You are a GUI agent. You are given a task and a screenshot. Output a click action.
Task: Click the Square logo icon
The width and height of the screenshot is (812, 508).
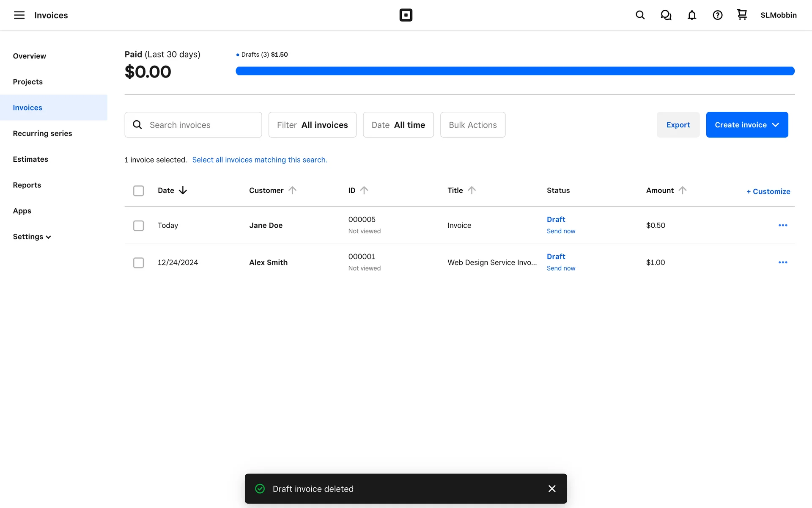(406, 15)
